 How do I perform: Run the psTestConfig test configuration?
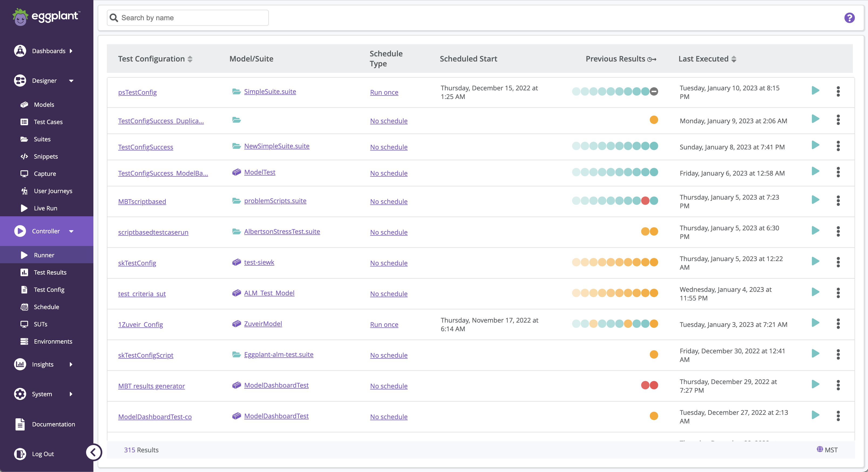(x=815, y=91)
